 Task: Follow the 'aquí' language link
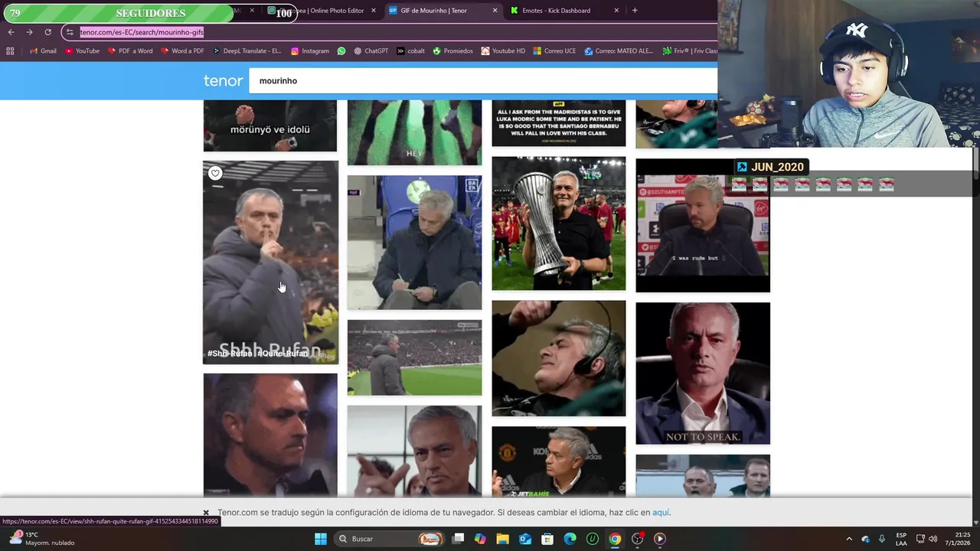click(x=661, y=513)
